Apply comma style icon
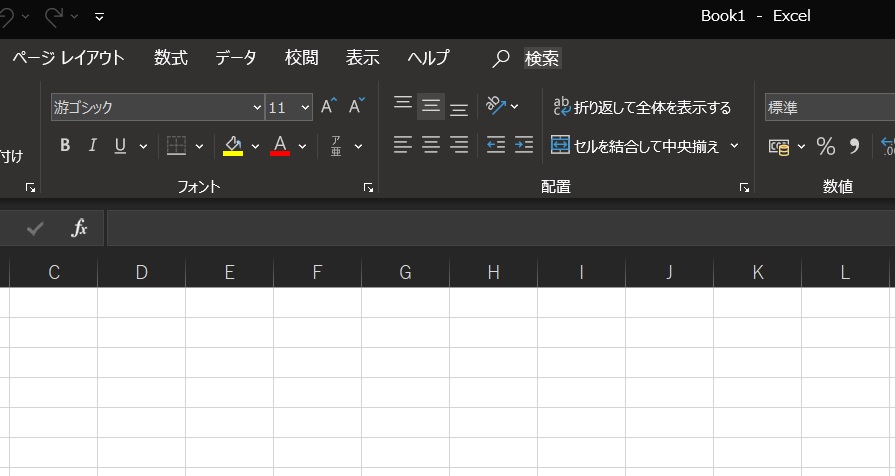Image resolution: width=895 pixels, height=476 pixels. (854, 147)
